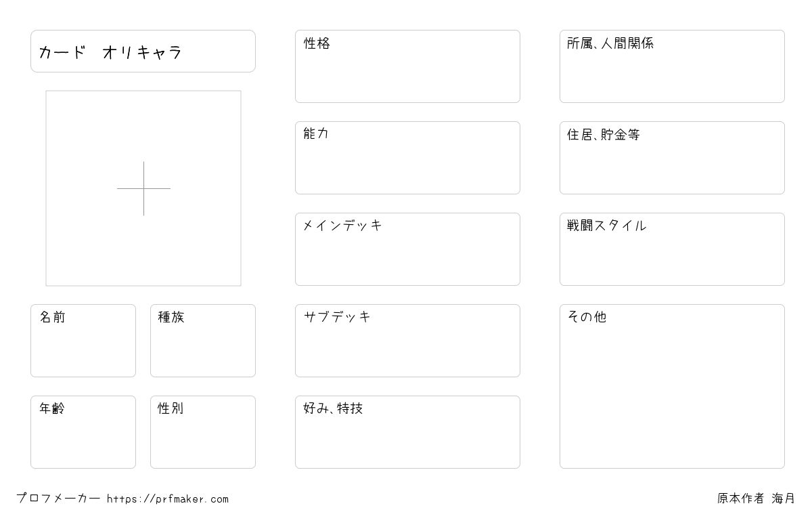
Task: Open the https://prfmaker.com link
Action: coord(168,499)
